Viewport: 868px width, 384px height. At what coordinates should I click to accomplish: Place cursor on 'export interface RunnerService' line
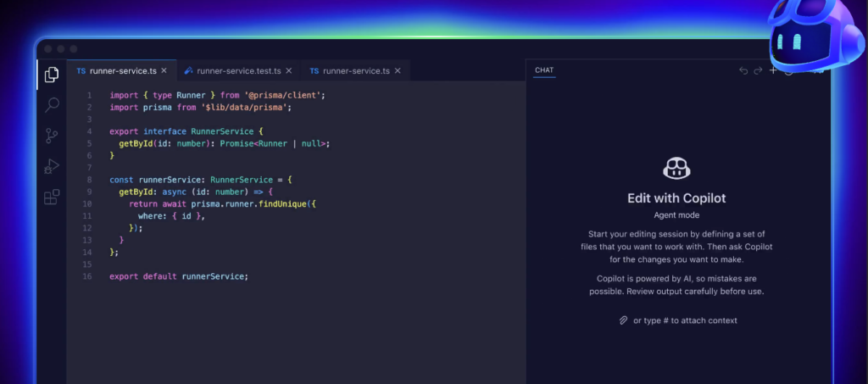tap(186, 131)
